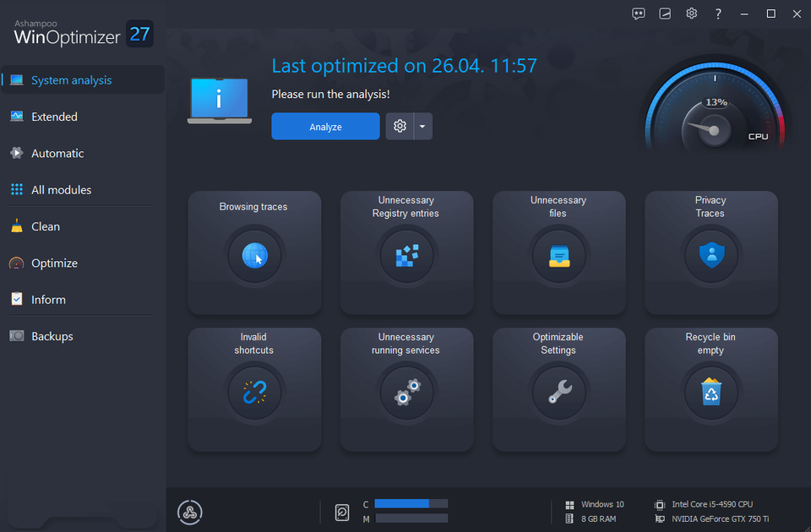Click the Analyze button

click(x=325, y=125)
